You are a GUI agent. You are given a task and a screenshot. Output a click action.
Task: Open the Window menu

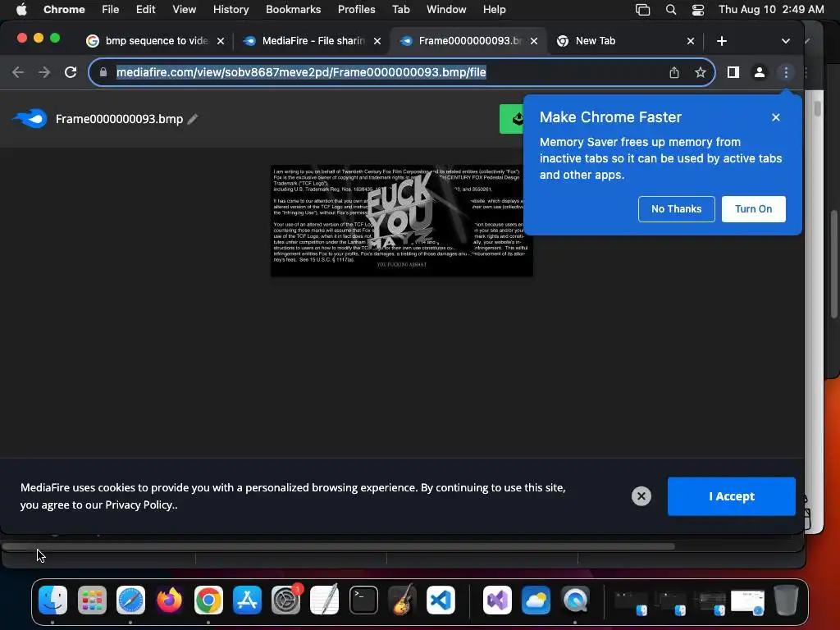pos(446,9)
